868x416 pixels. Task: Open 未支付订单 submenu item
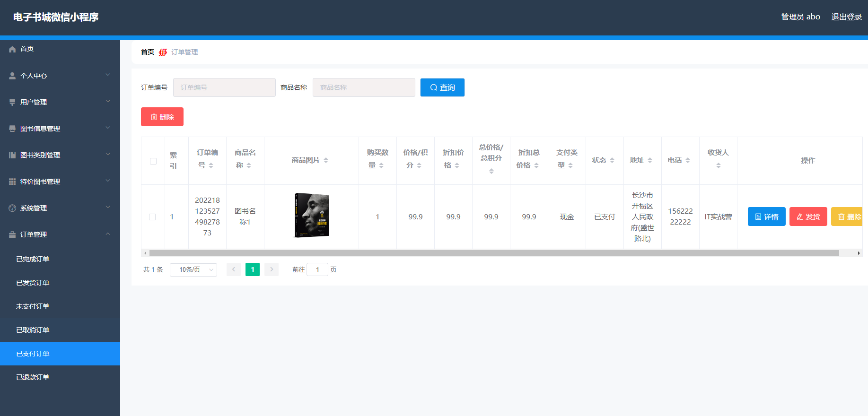(60, 306)
